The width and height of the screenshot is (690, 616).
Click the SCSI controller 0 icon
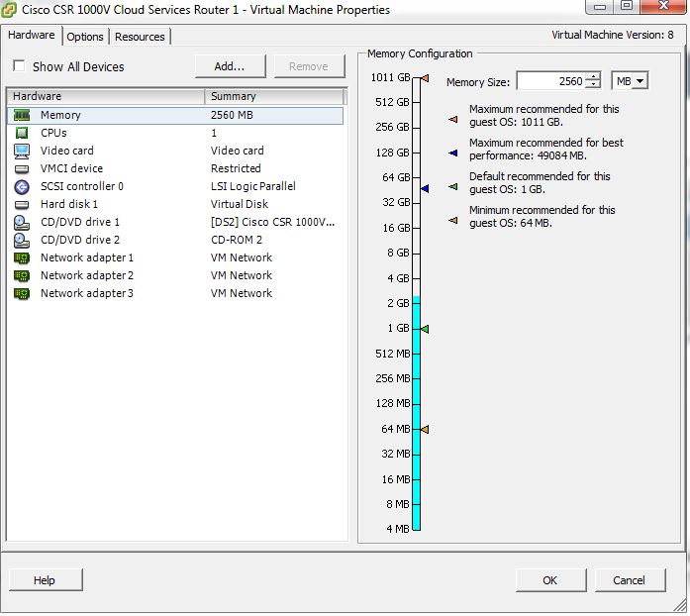coord(22,187)
